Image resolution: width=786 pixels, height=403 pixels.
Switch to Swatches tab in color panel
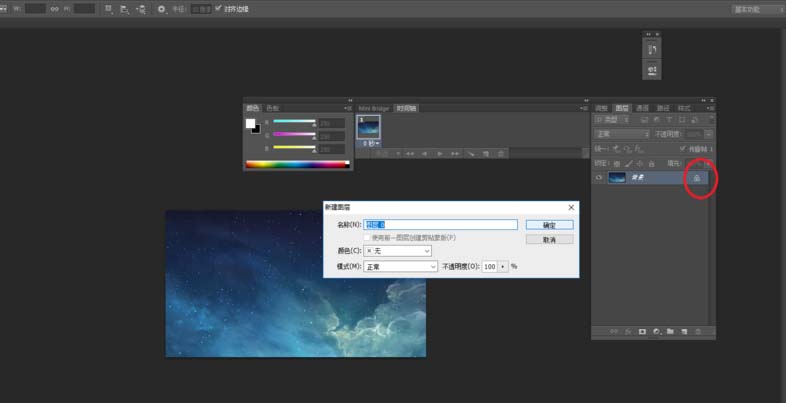pyautogui.click(x=272, y=108)
